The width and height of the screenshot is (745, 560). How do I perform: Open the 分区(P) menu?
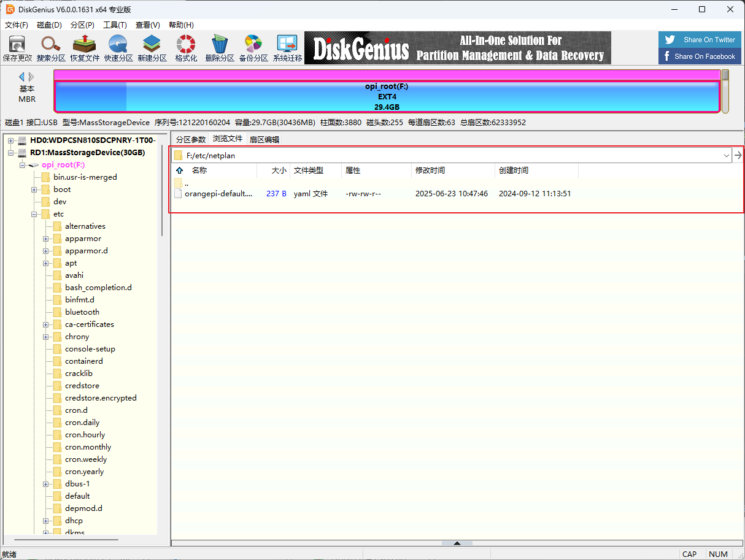point(82,25)
